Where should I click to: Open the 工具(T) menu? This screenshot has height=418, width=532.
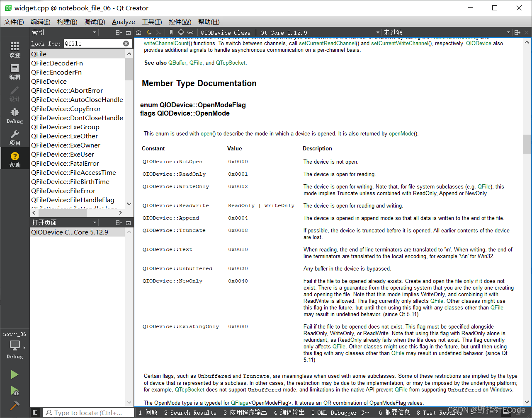point(152,22)
